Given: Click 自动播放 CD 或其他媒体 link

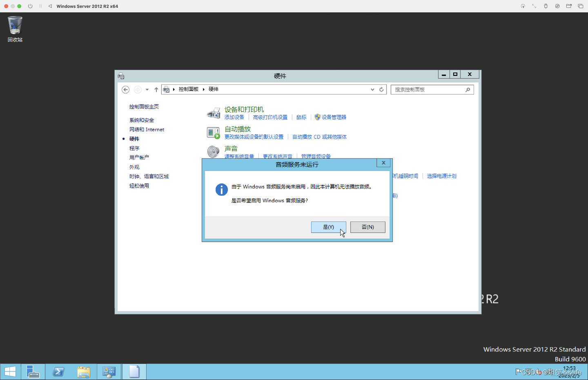Looking at the screenshot, I should coord(319,137).
